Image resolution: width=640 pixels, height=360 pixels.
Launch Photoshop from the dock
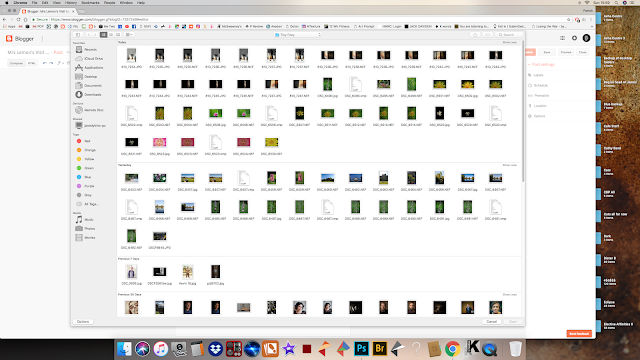tap(361, 349)
